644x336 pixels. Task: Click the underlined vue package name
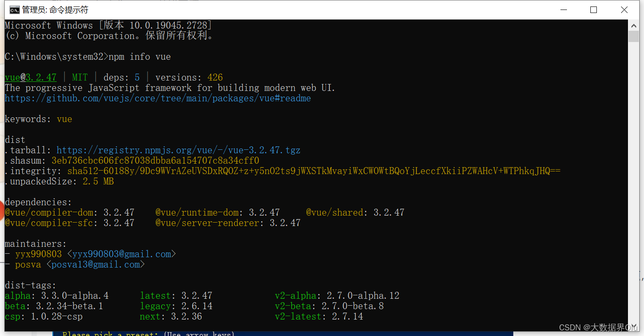13,78
